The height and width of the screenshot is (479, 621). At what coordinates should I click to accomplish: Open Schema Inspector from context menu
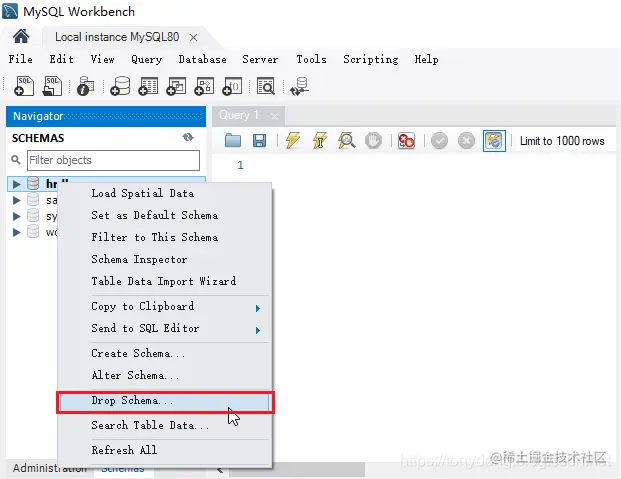165,260
